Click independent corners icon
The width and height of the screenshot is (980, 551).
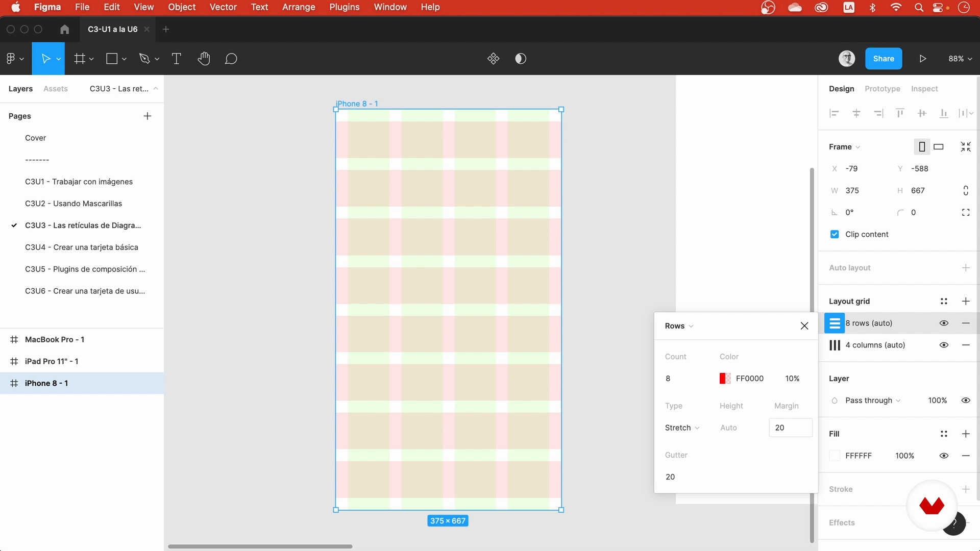(x=966, y=212)
